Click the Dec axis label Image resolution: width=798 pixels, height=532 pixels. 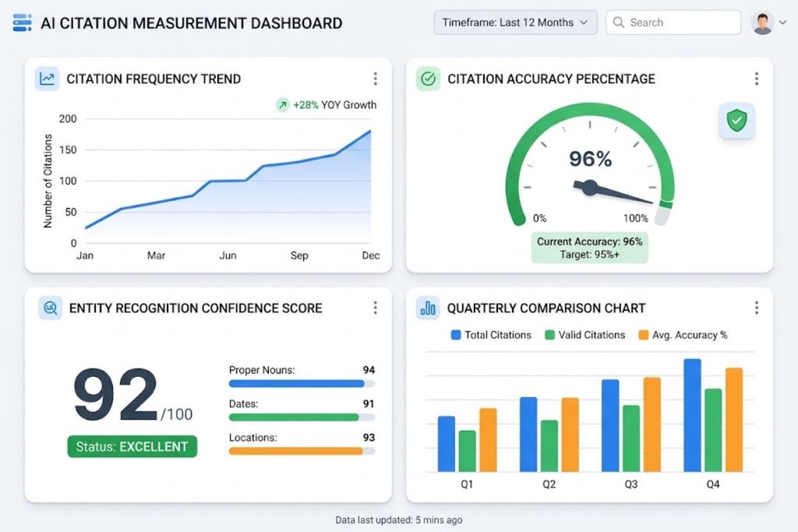point(370,255)
